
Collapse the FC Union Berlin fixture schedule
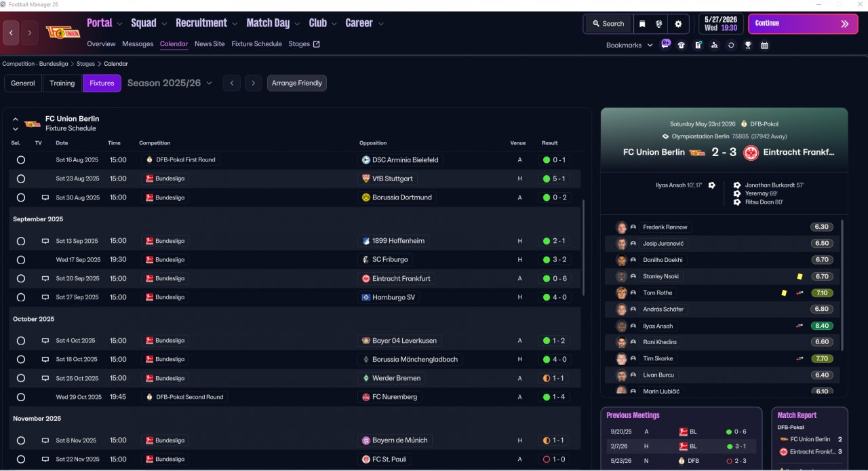pos(15,119)
